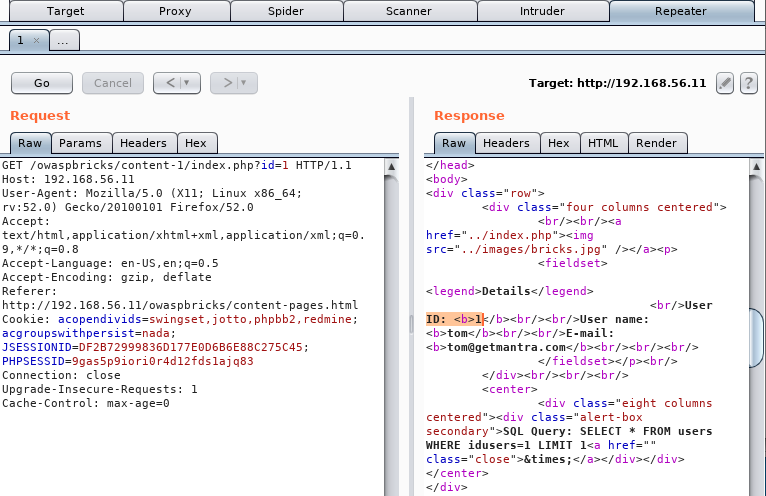Click the Accept-Encoding: gzip, deflate line

pos(106,278)
